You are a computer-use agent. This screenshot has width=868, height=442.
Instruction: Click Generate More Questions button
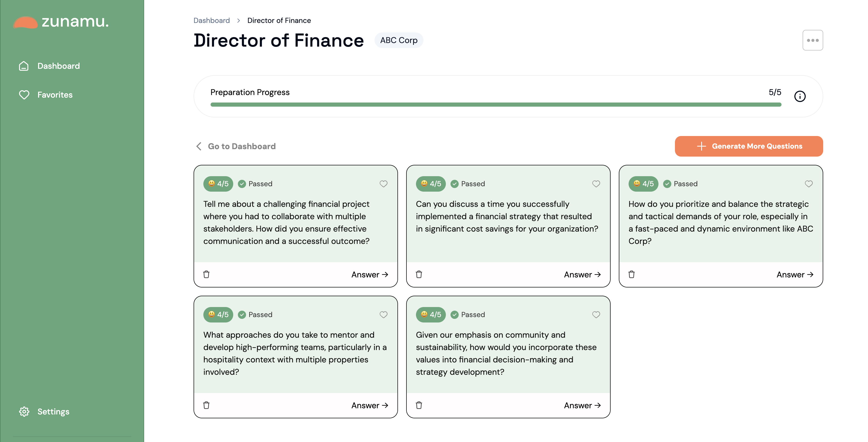(x=748, y=146)
